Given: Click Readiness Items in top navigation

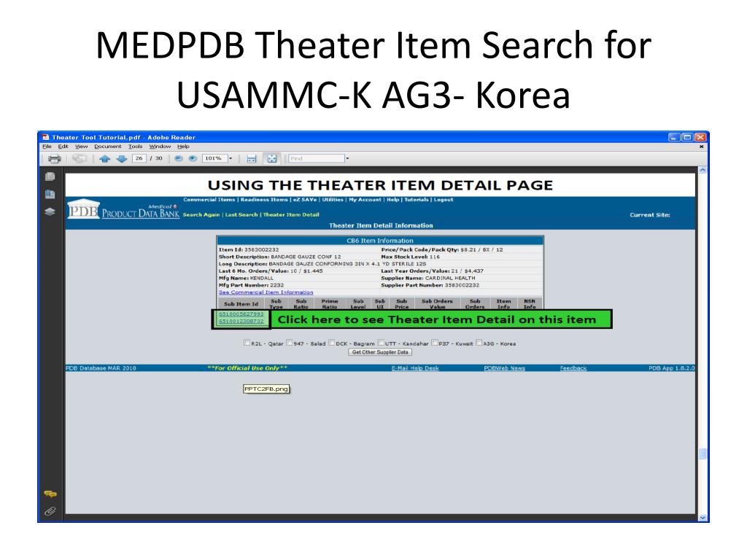Looking at the screenshot, I should (x=264, y=200).
